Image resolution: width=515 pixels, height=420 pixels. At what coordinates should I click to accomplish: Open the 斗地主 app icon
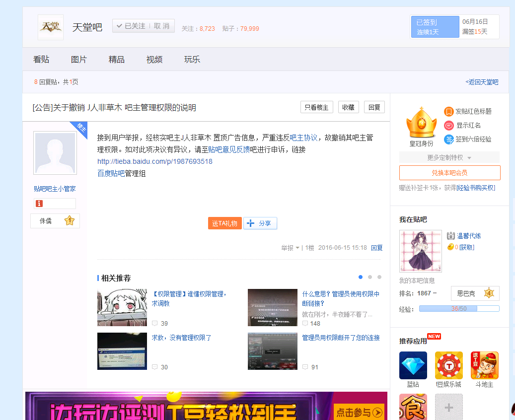pos(484,365)
